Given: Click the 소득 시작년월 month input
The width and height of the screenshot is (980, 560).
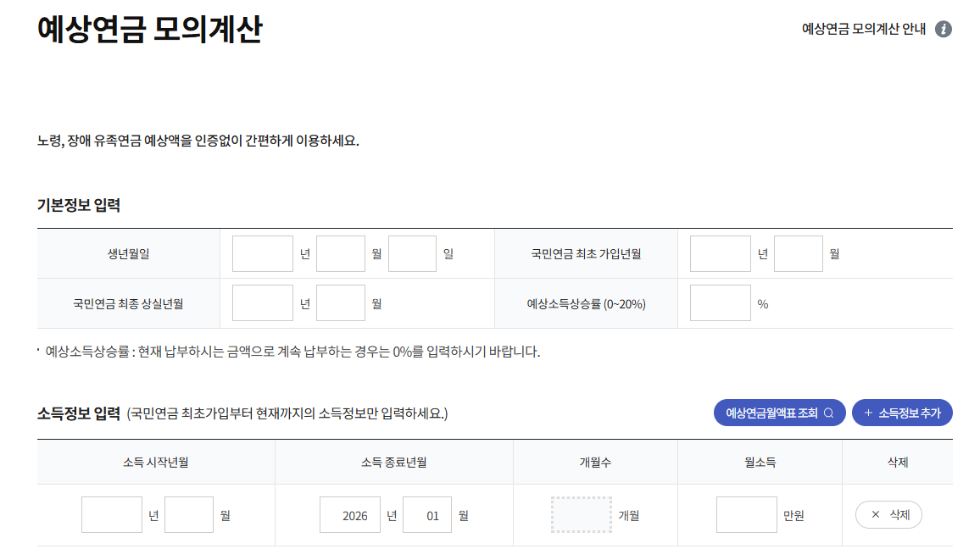Looking at the screenshot, I should pos(189,514).
